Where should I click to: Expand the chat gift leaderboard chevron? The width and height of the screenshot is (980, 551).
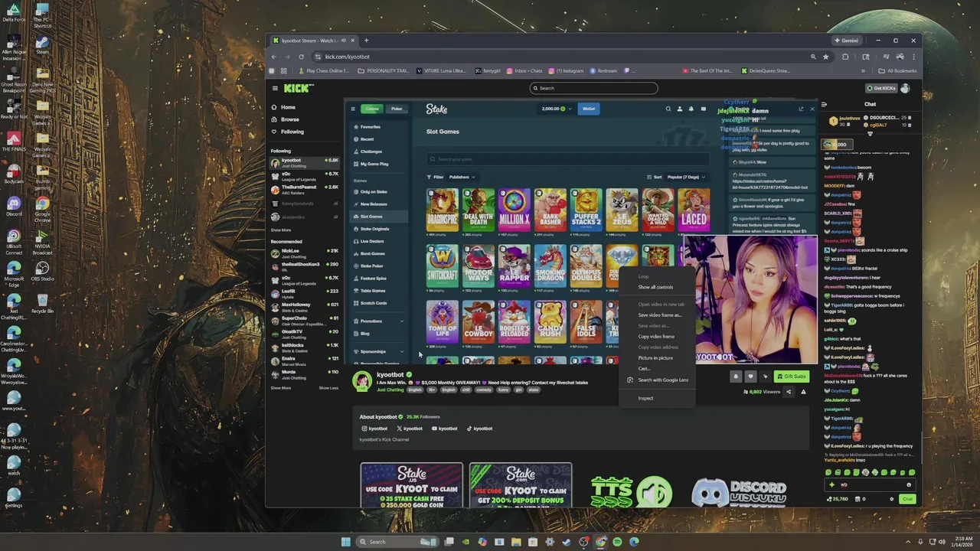pyautogui.click(x=870, y=133)
